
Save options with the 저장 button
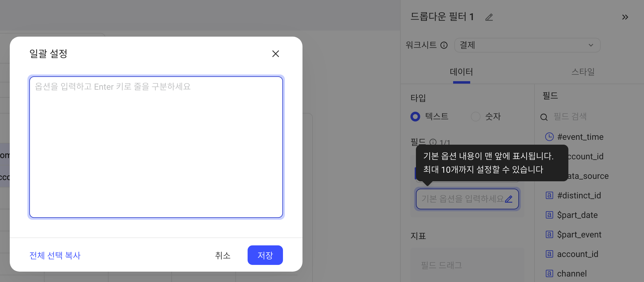(x=265, y=255)
